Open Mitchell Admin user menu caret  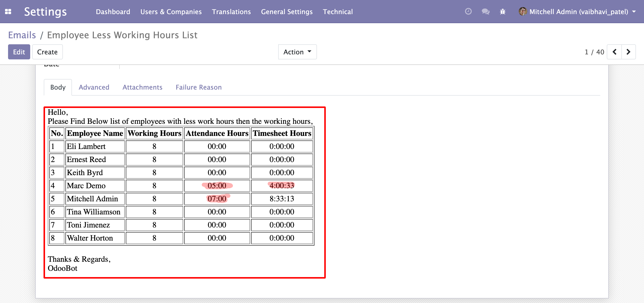tap(634, 12)
